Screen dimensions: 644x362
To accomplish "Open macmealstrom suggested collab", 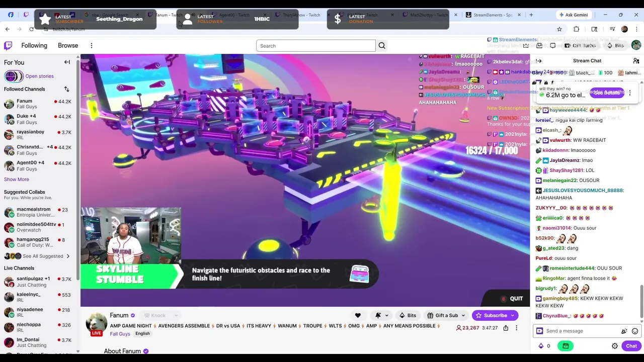I will point(37,212).
